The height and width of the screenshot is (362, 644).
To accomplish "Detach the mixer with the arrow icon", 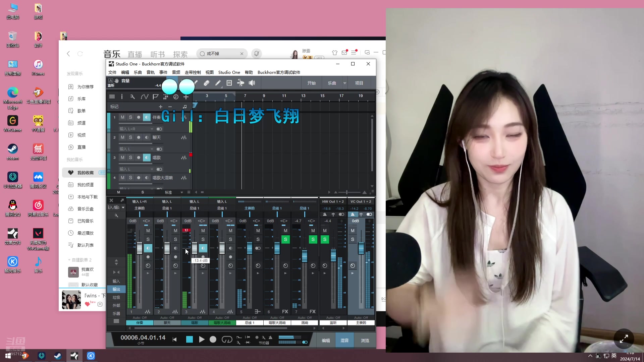I will (x=122, y=200).
